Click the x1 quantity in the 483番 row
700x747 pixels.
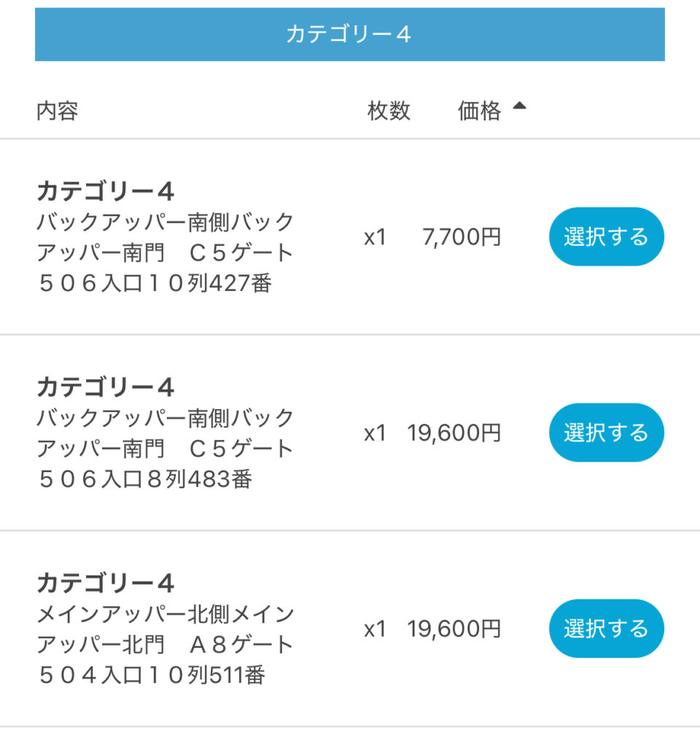375,433
